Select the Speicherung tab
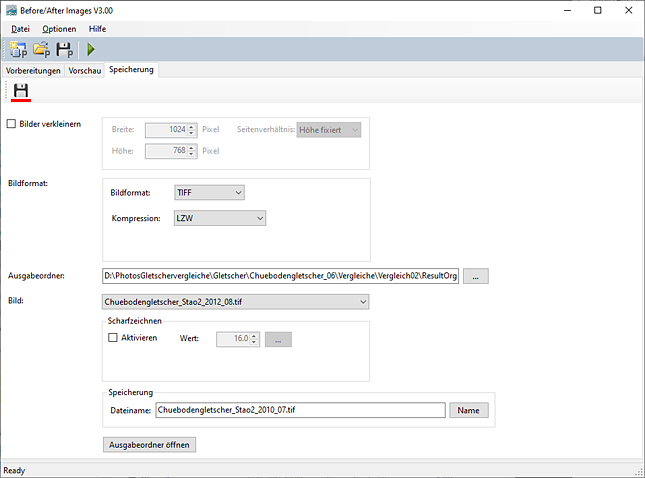Viewport: 645px width, 478px height. coord(131,70)
